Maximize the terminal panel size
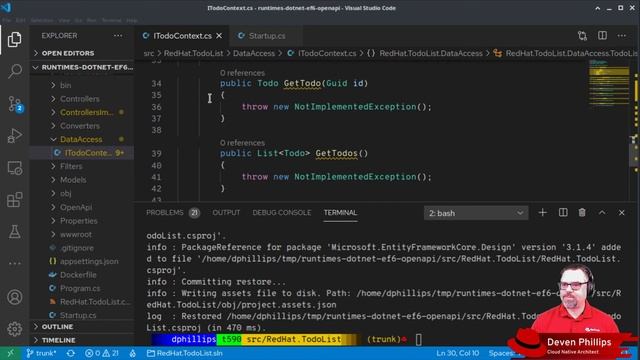The image size is (640, 360). click(602, 213)
